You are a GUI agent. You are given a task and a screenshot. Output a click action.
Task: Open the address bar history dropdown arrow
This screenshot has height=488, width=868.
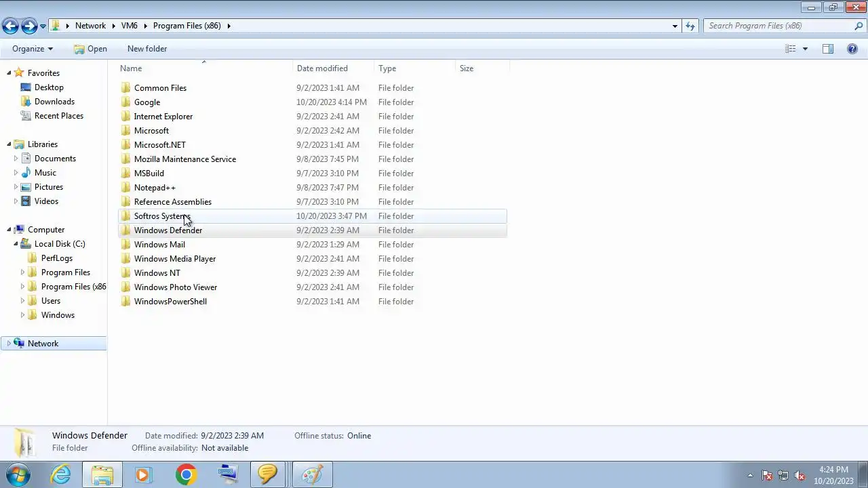(x=675, y=26)
